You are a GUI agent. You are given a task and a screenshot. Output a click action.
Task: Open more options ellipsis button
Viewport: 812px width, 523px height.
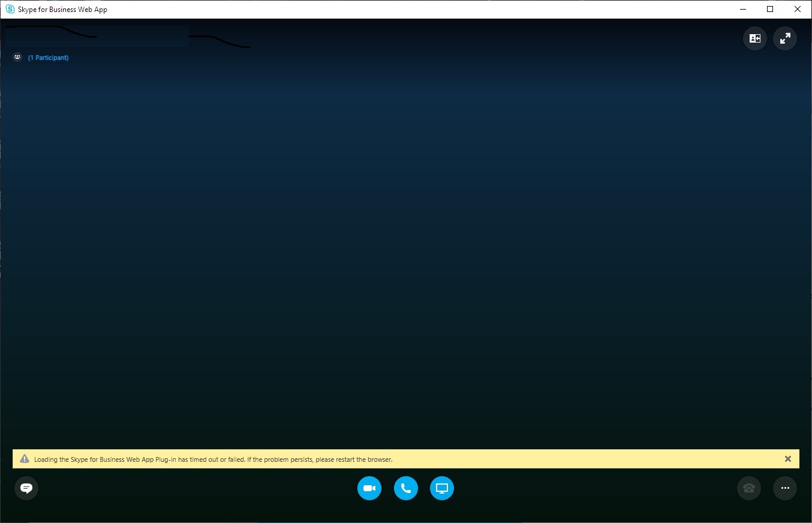point(785,488)
